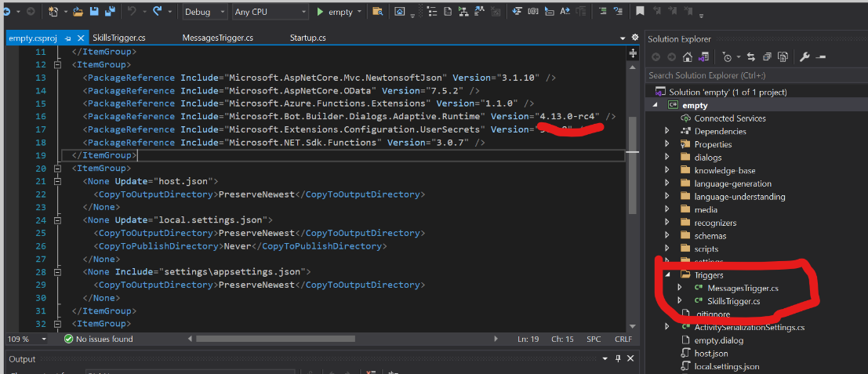Open the New Project icon dropdown arrow
Viewport: 868px width, 374px height.
click(x=65, y=12)
